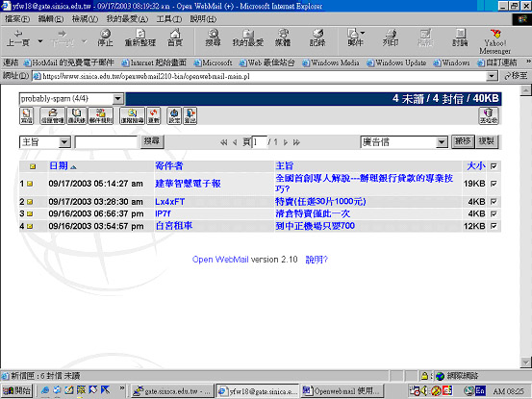Go to next page arrow
The height and width of the screenshot is (399, 532).
[286, 142]
